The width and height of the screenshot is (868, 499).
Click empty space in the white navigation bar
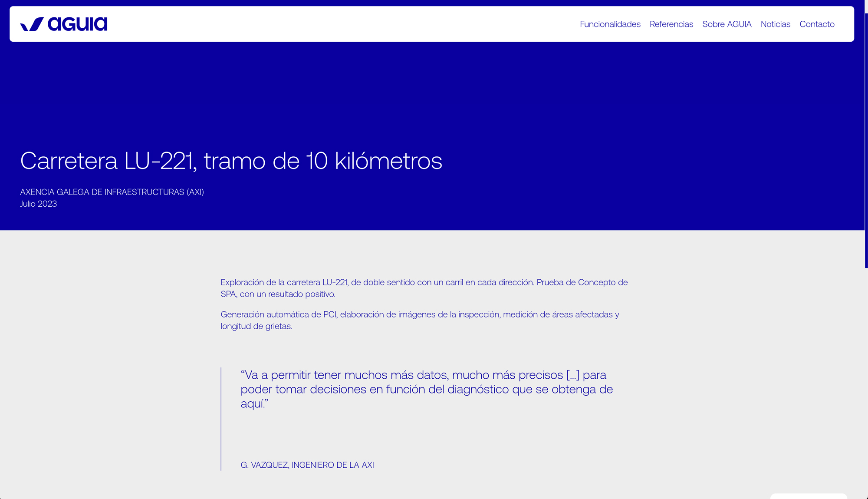[339, 24]
